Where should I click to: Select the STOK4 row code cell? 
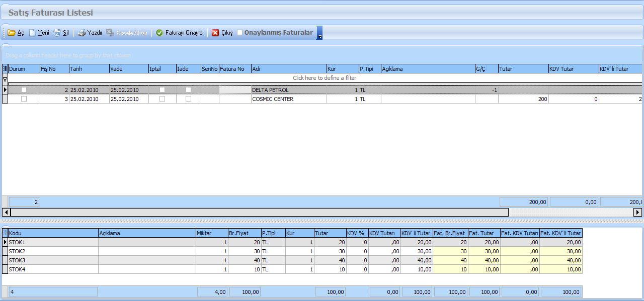tap(53, 269)
